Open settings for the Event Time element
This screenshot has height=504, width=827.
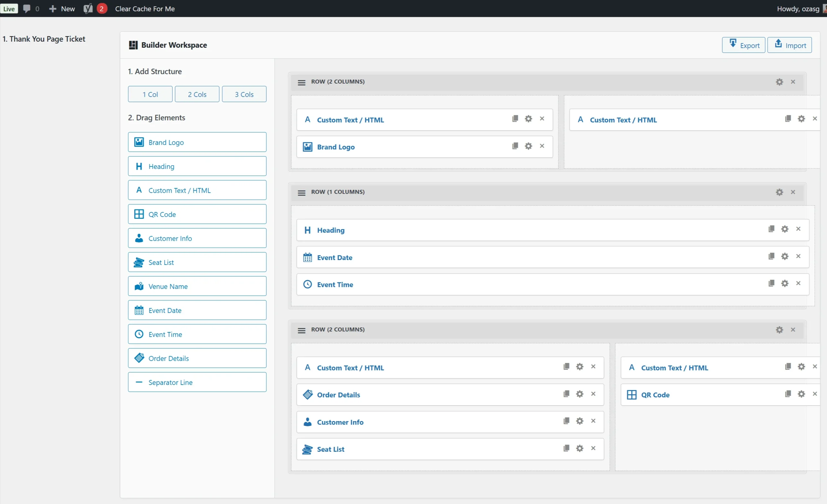pos(785,283)
